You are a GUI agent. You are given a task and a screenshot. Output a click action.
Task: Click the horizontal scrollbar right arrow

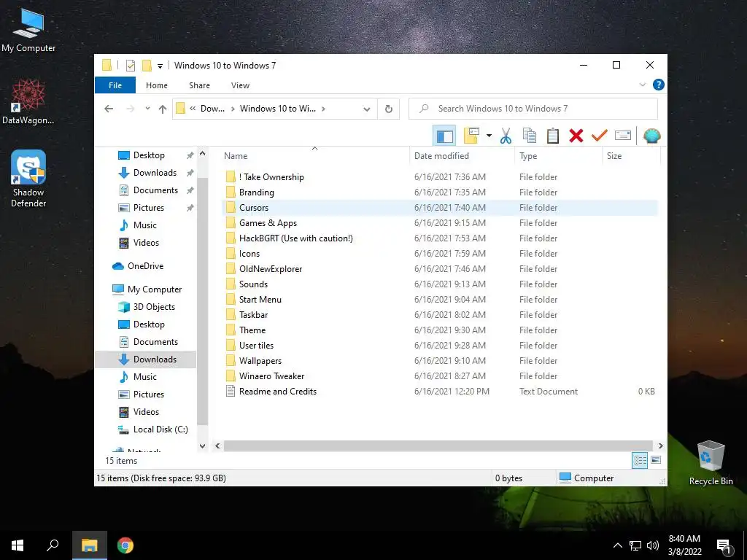660,446
